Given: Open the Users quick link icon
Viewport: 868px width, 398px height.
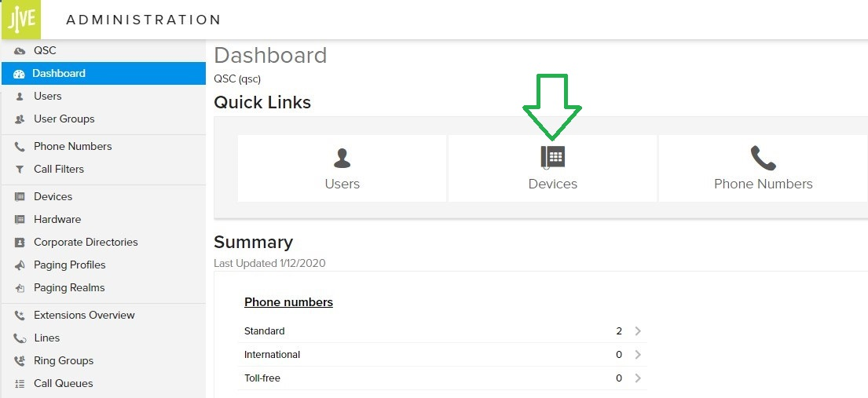Looking at the screenshot, I should pos(342,158).
